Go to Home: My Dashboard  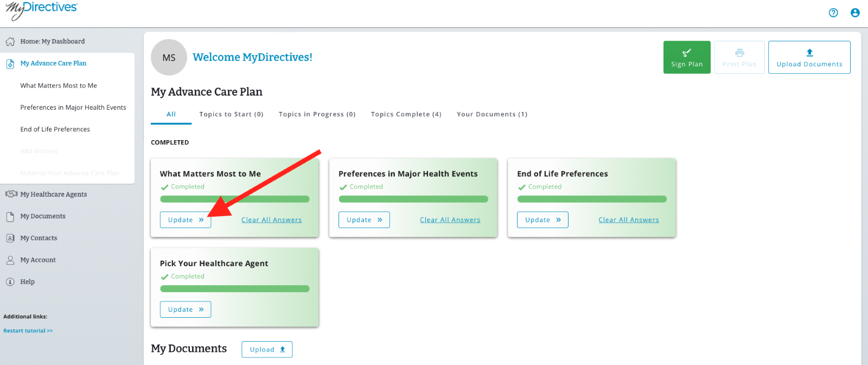[x=53, y=41]
